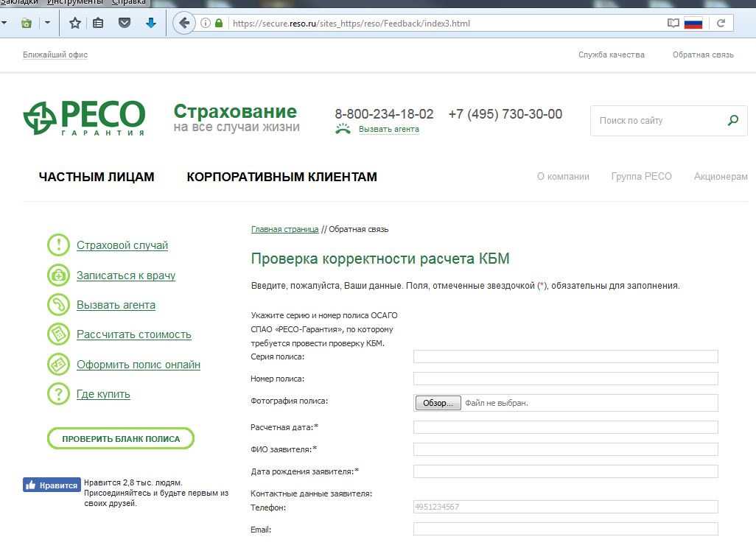Open the bookmarks list icon
The height and width of the screenshot is (548, 756).
pos(98,23)
